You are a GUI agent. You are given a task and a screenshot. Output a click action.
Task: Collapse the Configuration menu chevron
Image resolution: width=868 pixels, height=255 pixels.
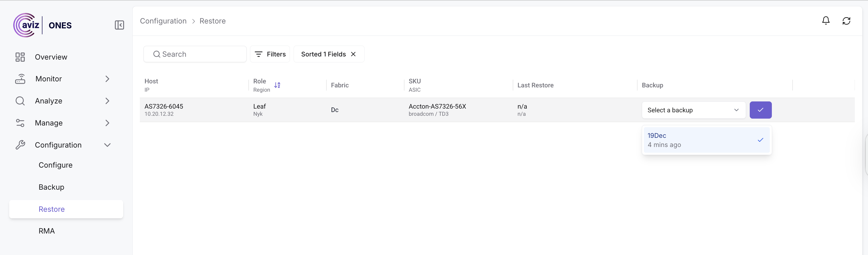[x=107, y=145]
